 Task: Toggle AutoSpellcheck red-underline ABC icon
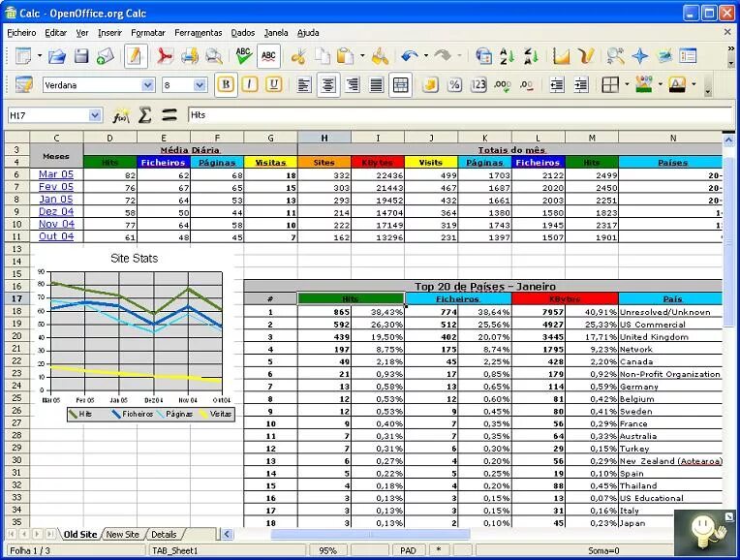point(268,56)
